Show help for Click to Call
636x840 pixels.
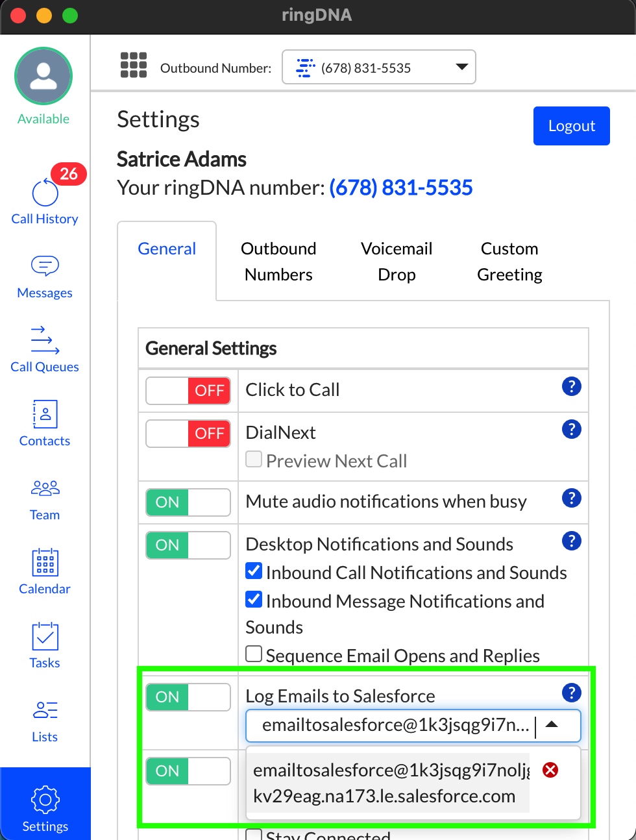point(571,386)
